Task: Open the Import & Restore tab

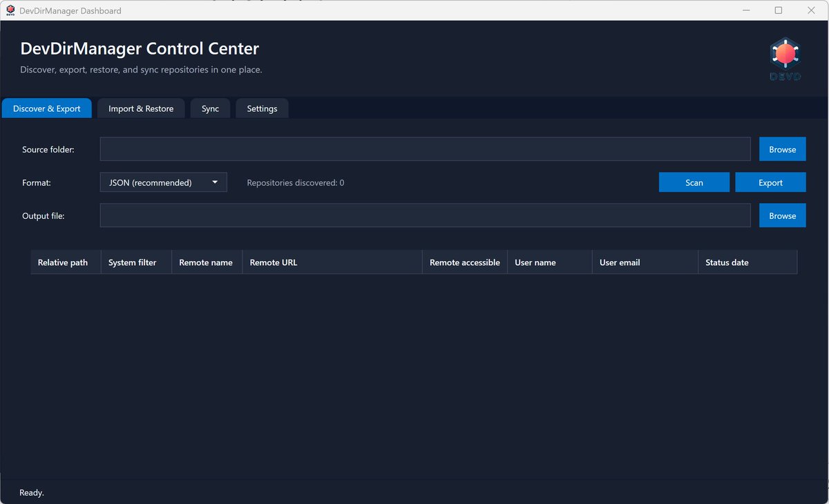Action: pos(141,108)
